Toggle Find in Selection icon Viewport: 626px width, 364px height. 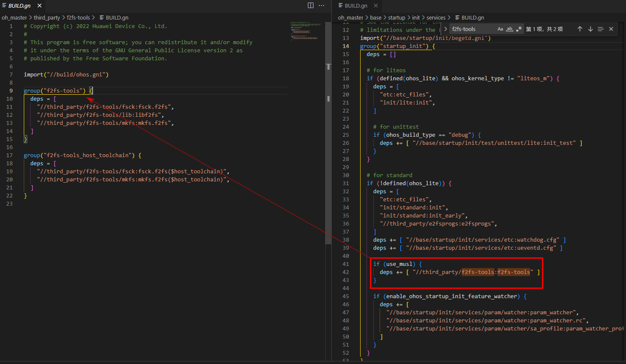pos(601,29)
